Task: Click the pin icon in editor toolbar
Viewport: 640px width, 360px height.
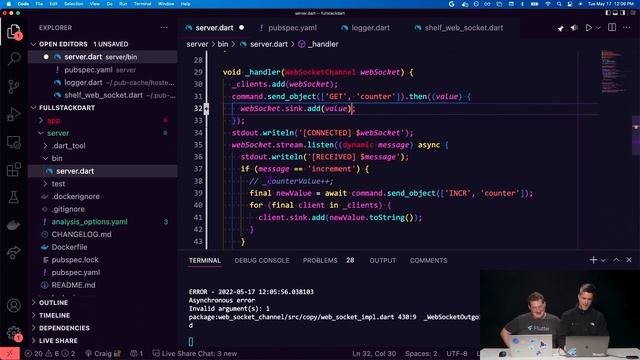Action: tap(560, 28)
